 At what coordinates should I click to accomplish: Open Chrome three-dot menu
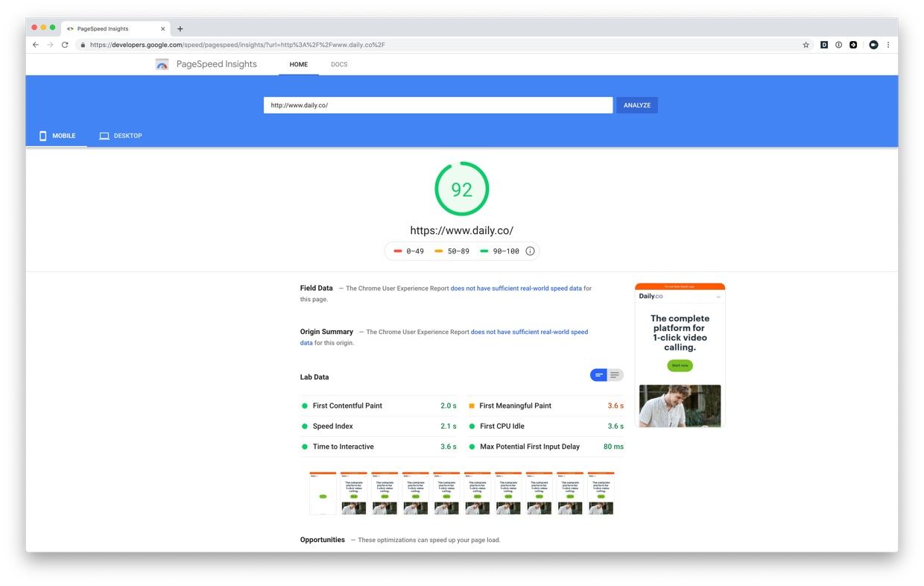(x=888, y=45)
